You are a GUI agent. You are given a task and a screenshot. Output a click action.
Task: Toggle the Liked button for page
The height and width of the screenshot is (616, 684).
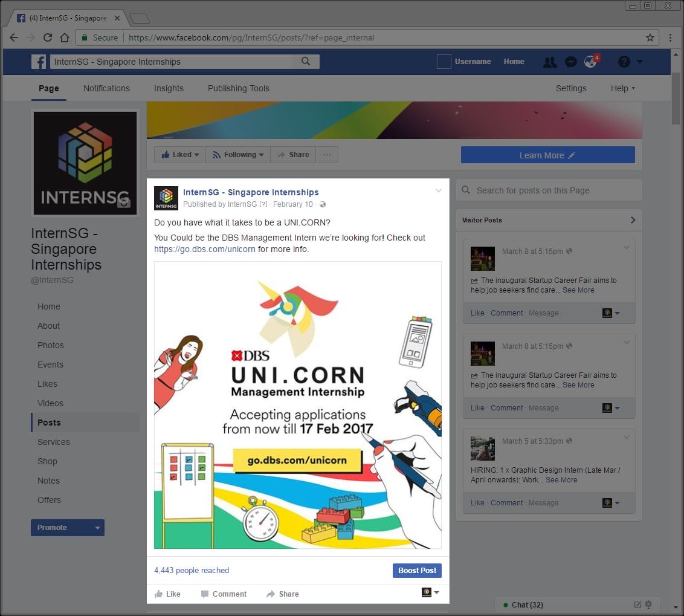pos(180,155)
